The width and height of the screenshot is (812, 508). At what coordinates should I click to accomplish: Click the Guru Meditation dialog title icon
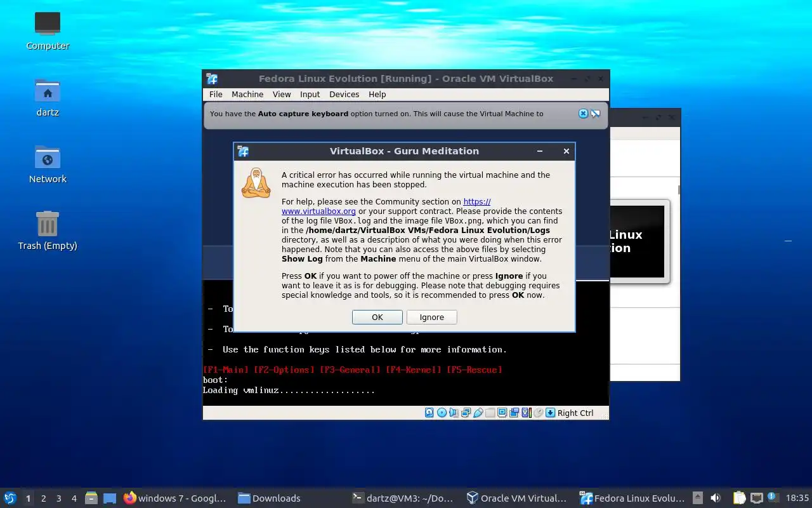[x=243, y=151]
